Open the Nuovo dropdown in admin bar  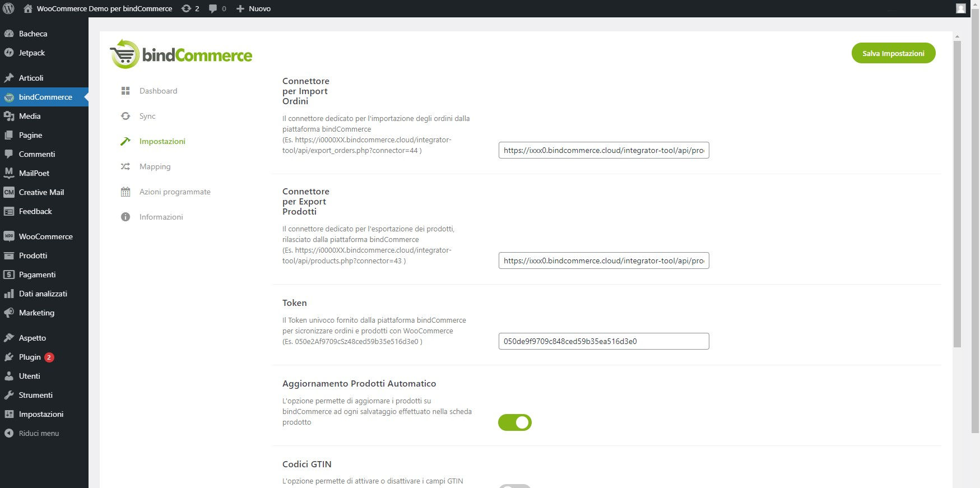[x=253, y=8]
